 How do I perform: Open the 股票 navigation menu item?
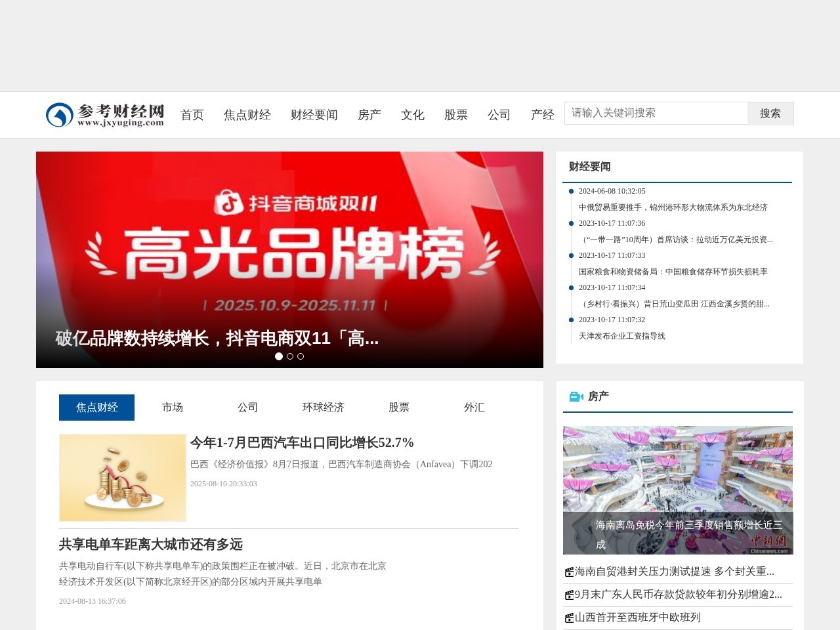455,115
